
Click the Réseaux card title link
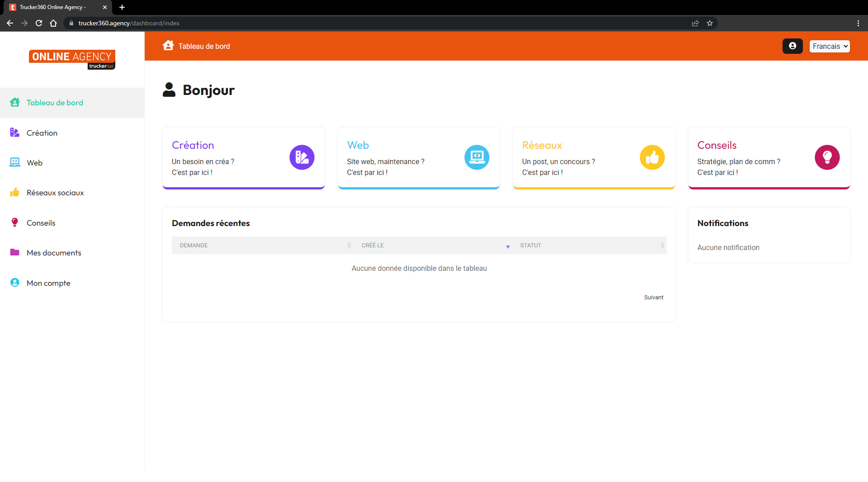tap(542, 145)
